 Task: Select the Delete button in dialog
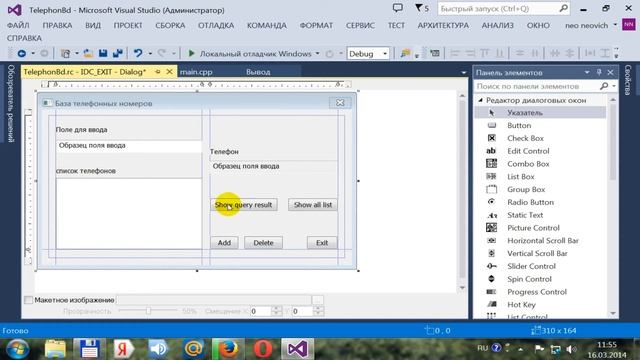pos(263,242)
